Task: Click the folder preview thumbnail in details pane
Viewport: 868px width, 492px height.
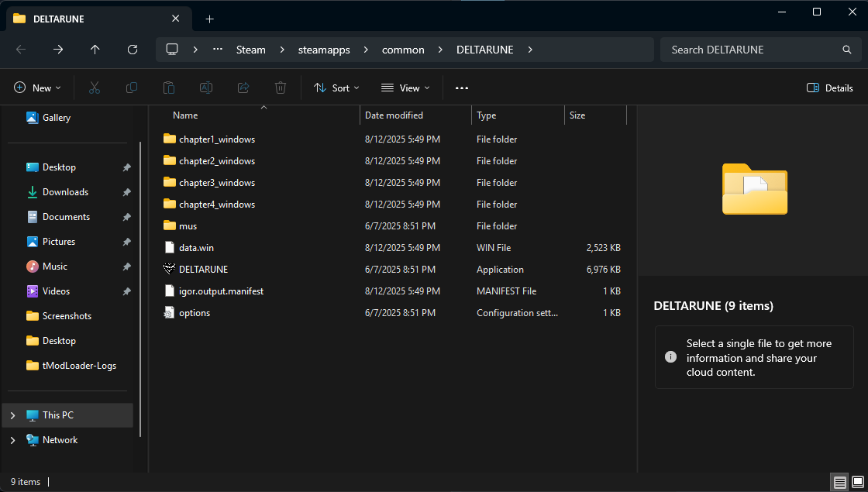Action: pyautogui.click(x=755, y=189)
